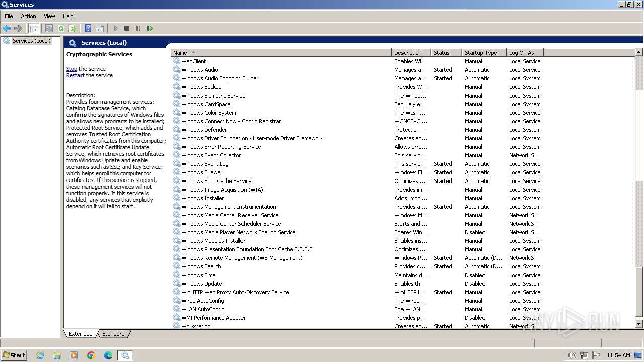Click the scroll down arrow of services list
This screenshot has height=362, width=644.
[x=639, y=325]
